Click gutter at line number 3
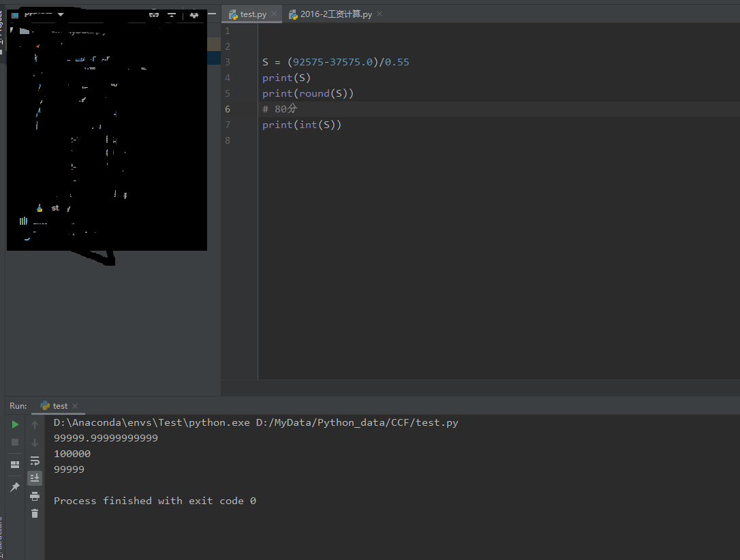 click(x=228, y=62)
